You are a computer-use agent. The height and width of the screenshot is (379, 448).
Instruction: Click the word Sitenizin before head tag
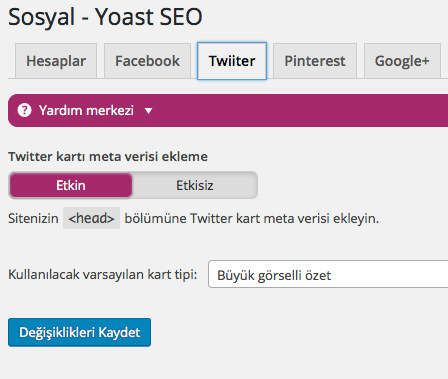(x=33, y=219)
